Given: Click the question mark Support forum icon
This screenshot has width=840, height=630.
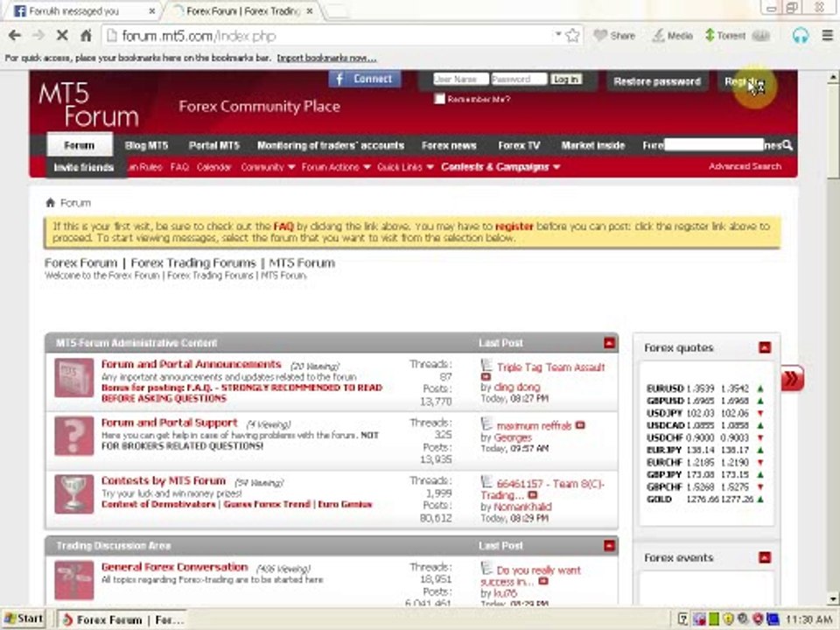Looking at the screenshot, I should pos(73,436).
